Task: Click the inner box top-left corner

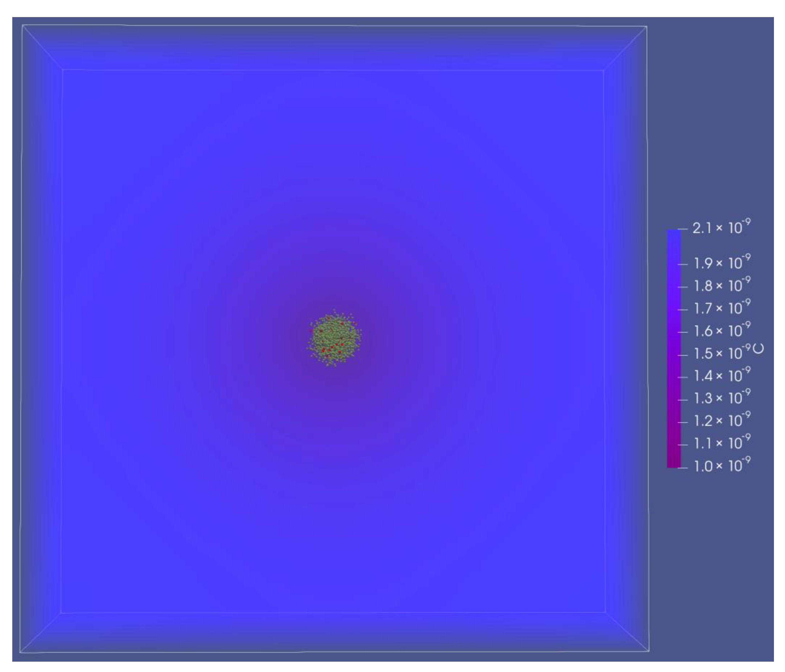Action: [63, 70]
